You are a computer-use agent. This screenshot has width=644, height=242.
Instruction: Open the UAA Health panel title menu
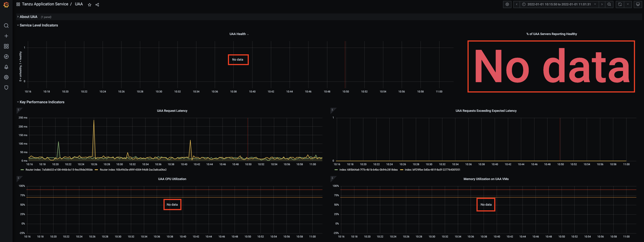[x=239, y=34]
